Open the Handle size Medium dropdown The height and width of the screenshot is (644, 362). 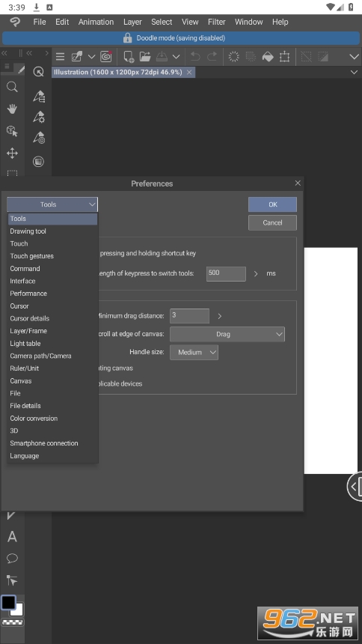point(194,352)
